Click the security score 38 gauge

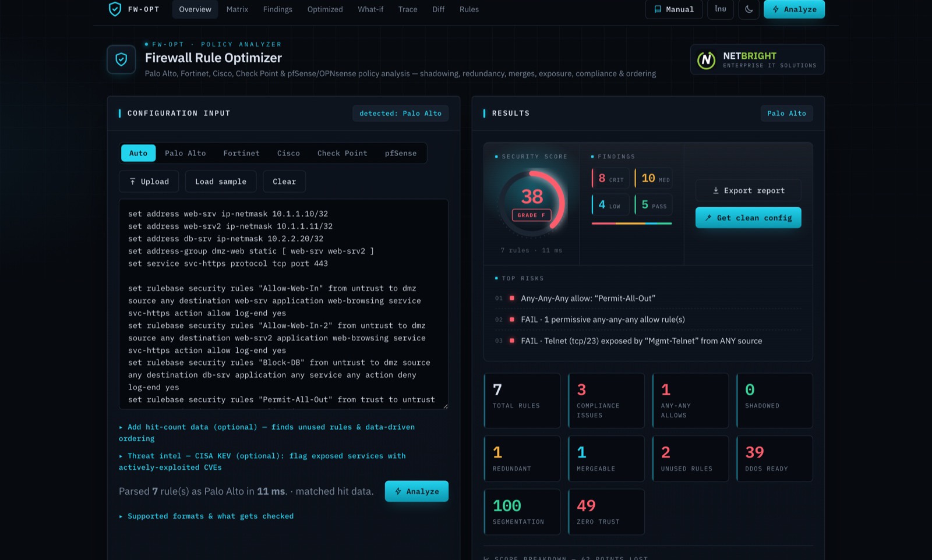click(x=532, y=203)
